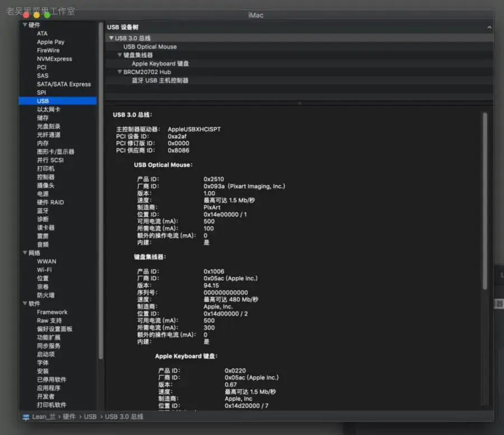This screenshot has height=435, width=504.
Task: Collapse the 键盘集线器 tree node
Action: pyautogui.click(x=120, y=55)
